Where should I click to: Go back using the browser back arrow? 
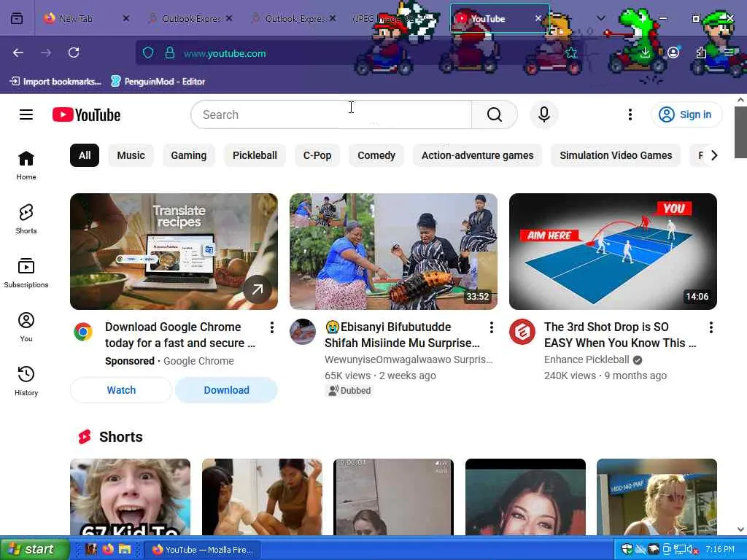pos(18,52)
